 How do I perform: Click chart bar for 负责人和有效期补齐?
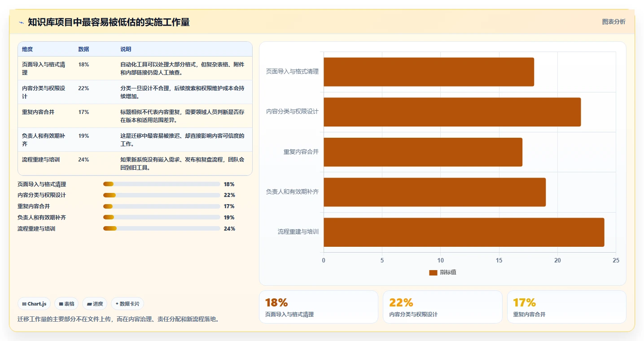coord(434,192)
